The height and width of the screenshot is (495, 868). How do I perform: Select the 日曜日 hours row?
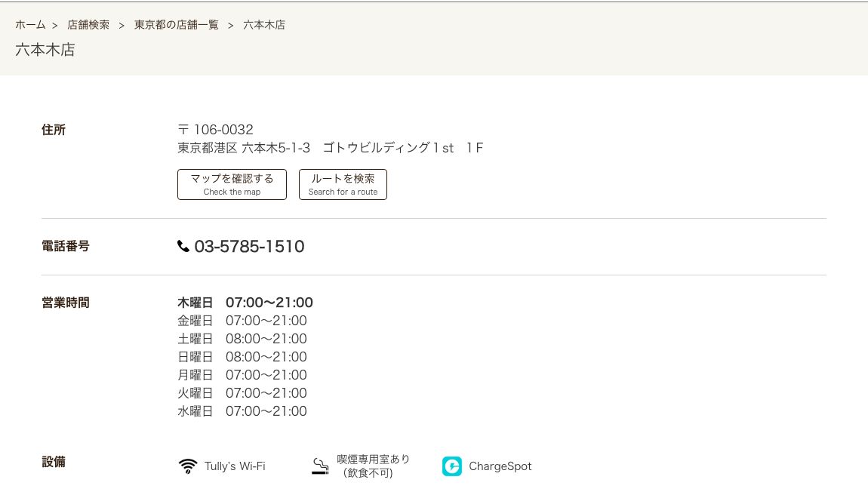[x=242, y=357]
